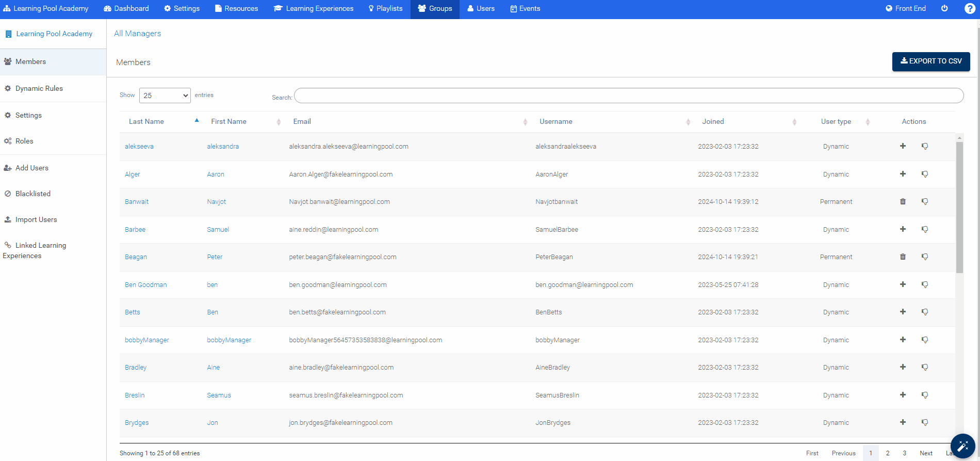The width and height of the screenshot is (980, 461).
Task: Open the help question mark icon
Action: point(969,9)
